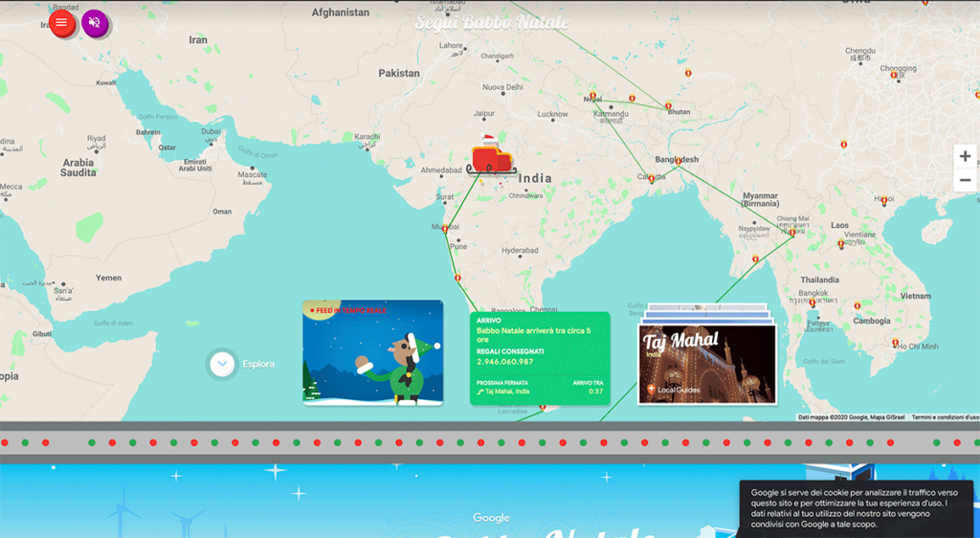This screenshot has height=538, width=980.
Task: Click the Segui Babbo Natale title
Action: tap(492, 22)
